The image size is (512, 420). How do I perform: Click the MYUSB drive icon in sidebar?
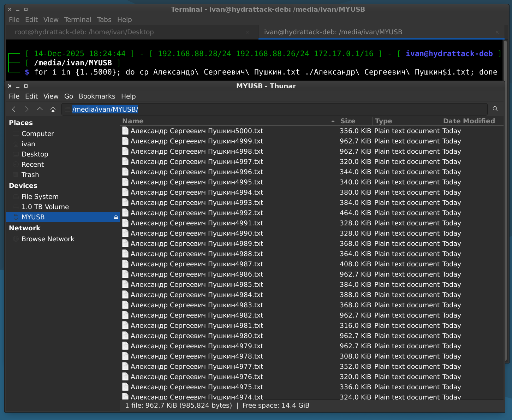[x=16, y=217]
